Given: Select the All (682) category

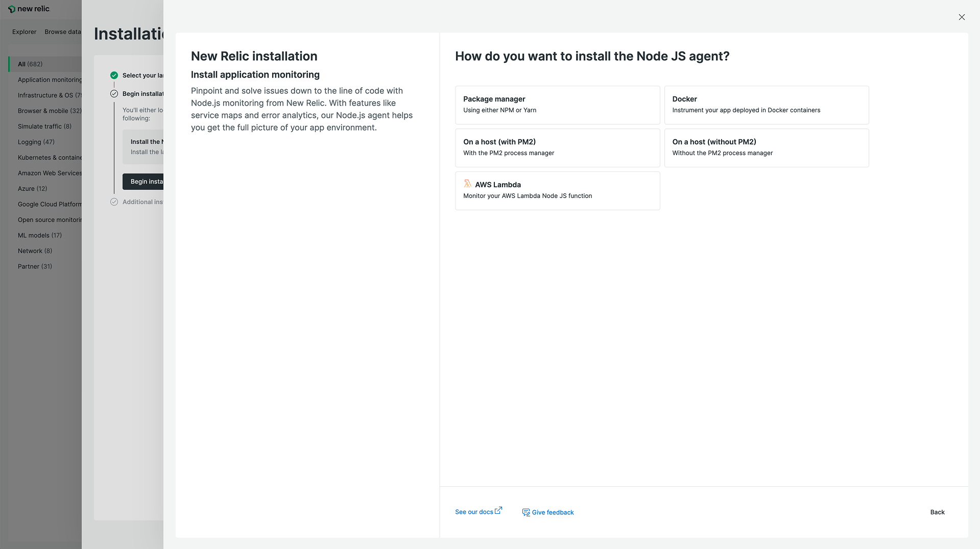Looking at the screenshot, I should tap(45, 64).
